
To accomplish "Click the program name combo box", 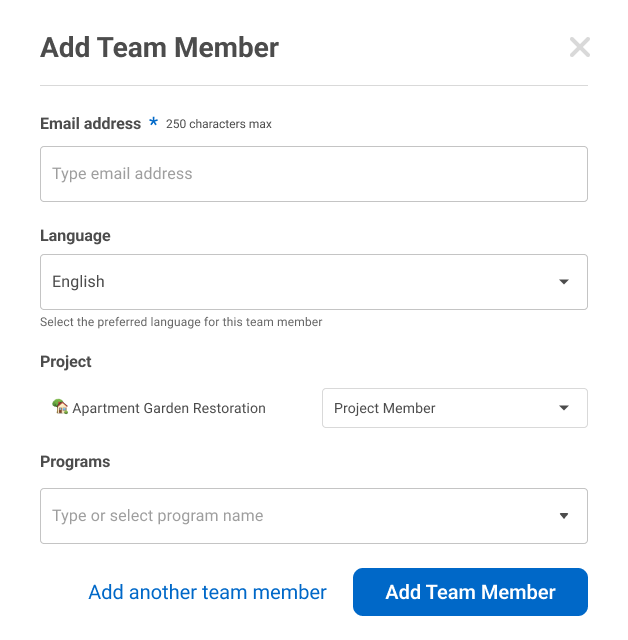I will tap(314, 516).
